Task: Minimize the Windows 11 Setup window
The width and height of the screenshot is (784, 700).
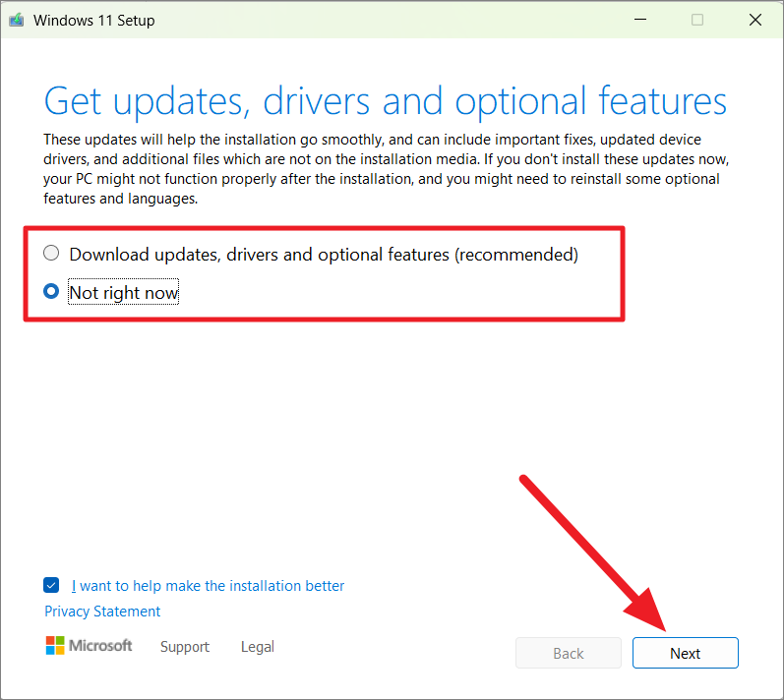Action: click(640, 20)
